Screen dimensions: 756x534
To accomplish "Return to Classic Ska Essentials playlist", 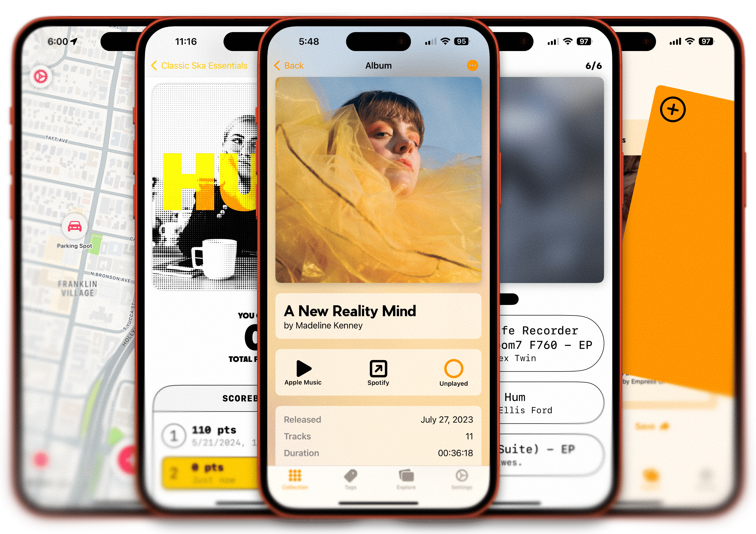I will [x=196, y=64].
